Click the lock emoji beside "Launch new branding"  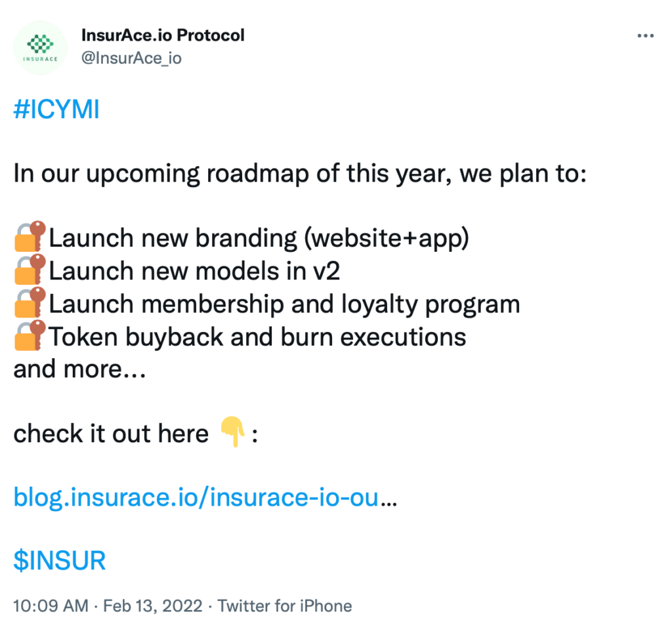30,237
